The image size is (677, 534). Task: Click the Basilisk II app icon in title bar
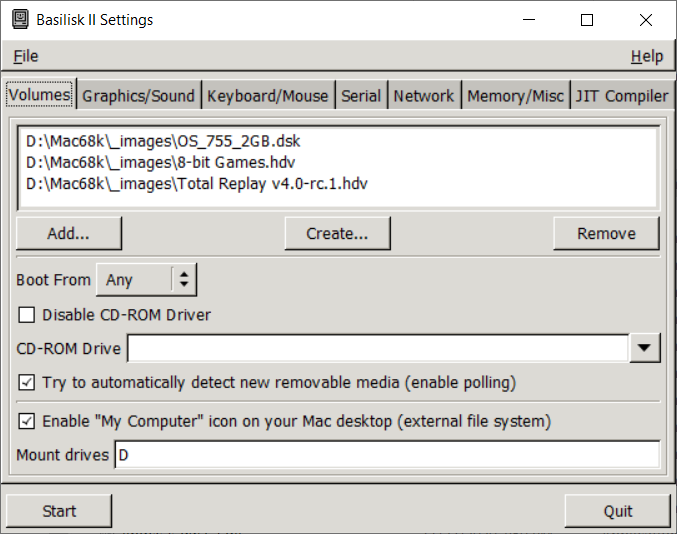tap(20, 20)
